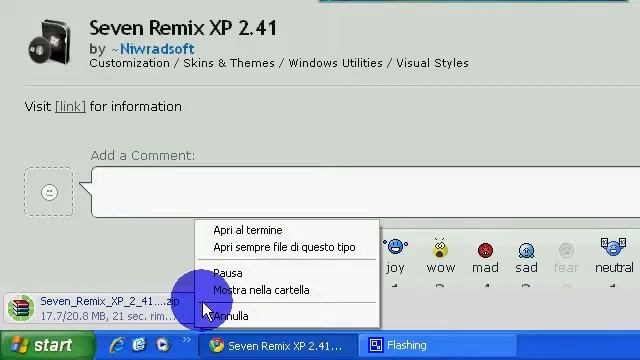Screen dimensions: 640x360
Task: Switch to the Flashing taskbar window
Action: coord(438,346)
